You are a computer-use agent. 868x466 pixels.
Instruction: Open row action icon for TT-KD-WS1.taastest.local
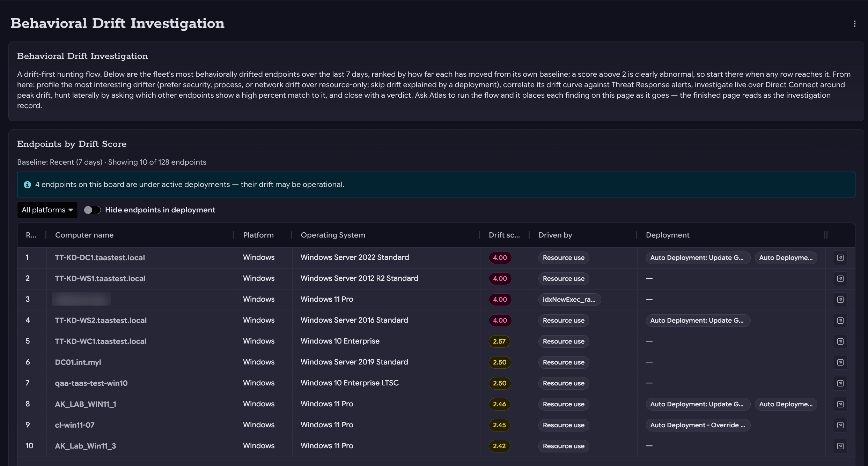[840, 279]
